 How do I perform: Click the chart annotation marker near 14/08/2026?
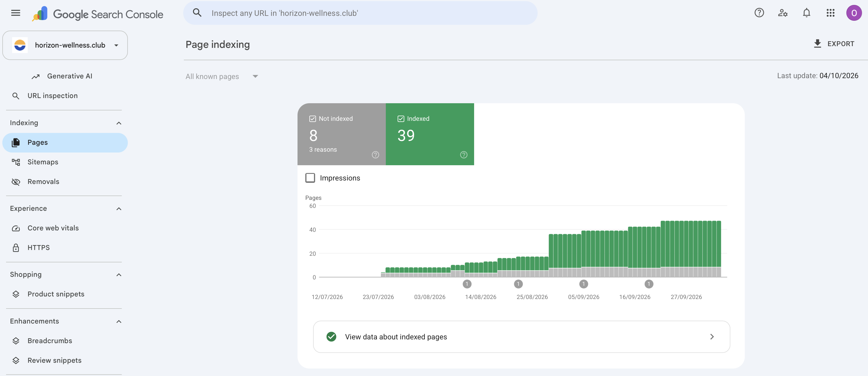(x=467, y=284)
